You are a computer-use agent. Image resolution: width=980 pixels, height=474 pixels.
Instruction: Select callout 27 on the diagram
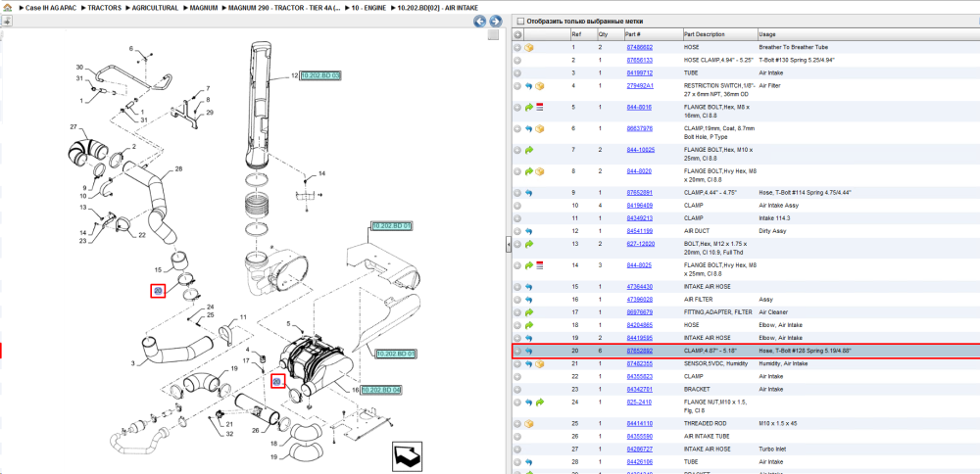73,126
